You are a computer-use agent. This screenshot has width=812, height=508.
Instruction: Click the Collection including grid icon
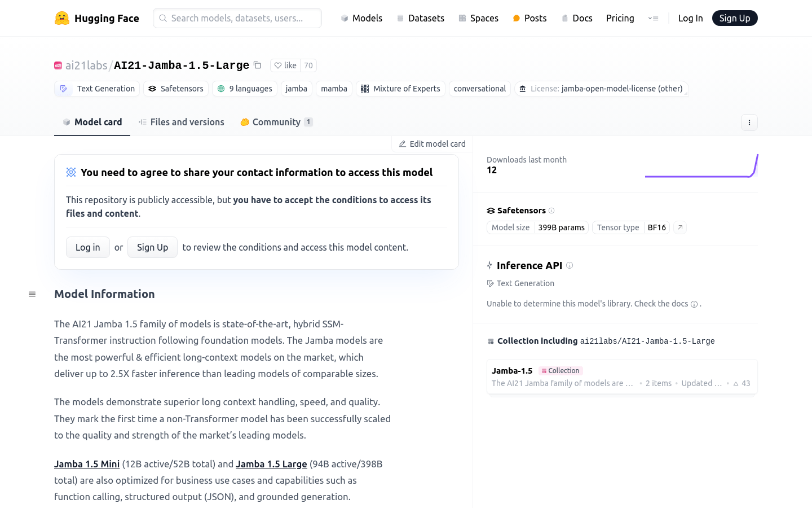pyautogui.click(x=491, y=341)
